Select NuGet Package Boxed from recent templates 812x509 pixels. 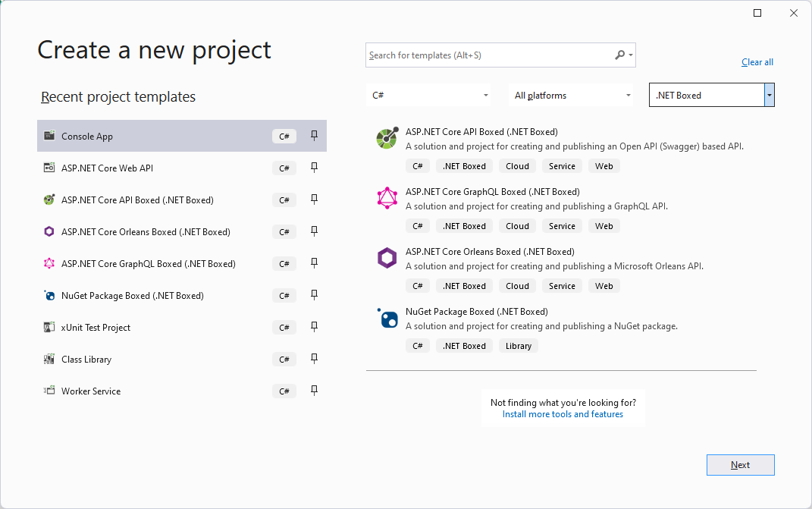[x=133, y=296]
